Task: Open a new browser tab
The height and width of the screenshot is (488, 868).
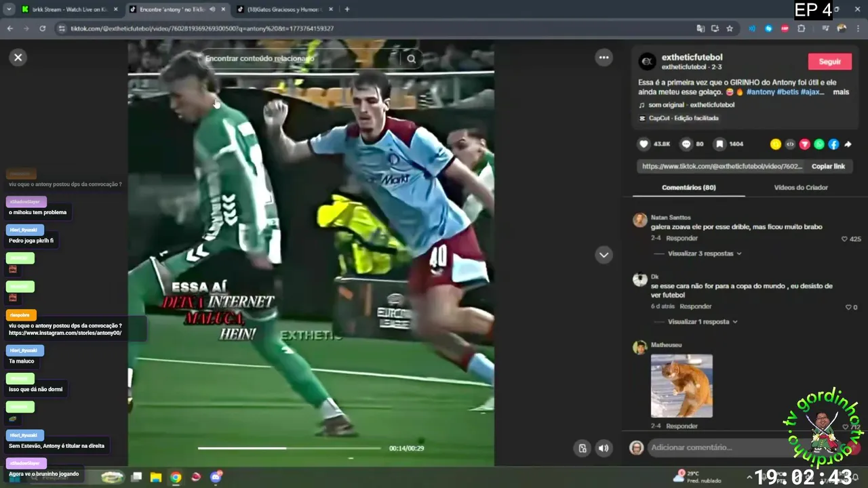Action: pyautogui.click(x=347, y=9)
